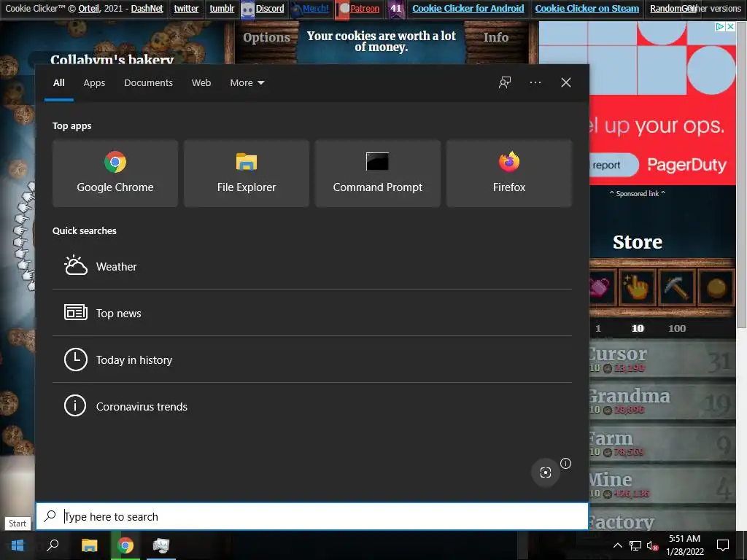Buy Mine building in Store
Viewport: 747px width, 560px height.
[x=662, y=486]
